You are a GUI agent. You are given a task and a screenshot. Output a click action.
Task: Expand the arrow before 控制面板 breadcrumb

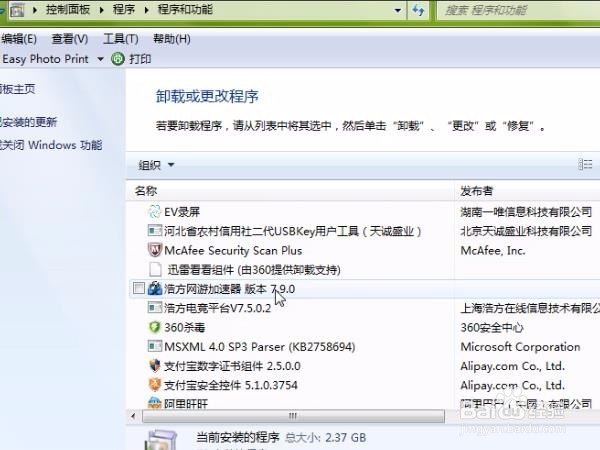click(x=35, y=10)
